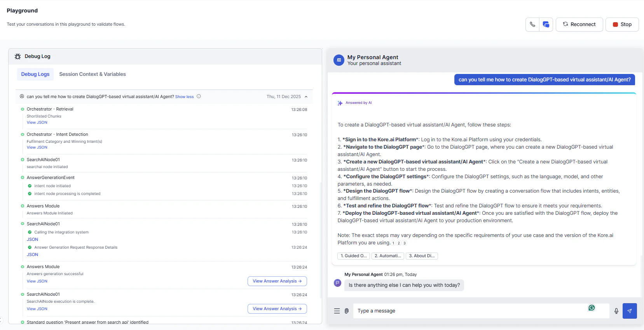The image size is (644, 330).
Task: Click View Answer Analysis for SearchAINode01 complete
Action: click(x=277, y=309)
